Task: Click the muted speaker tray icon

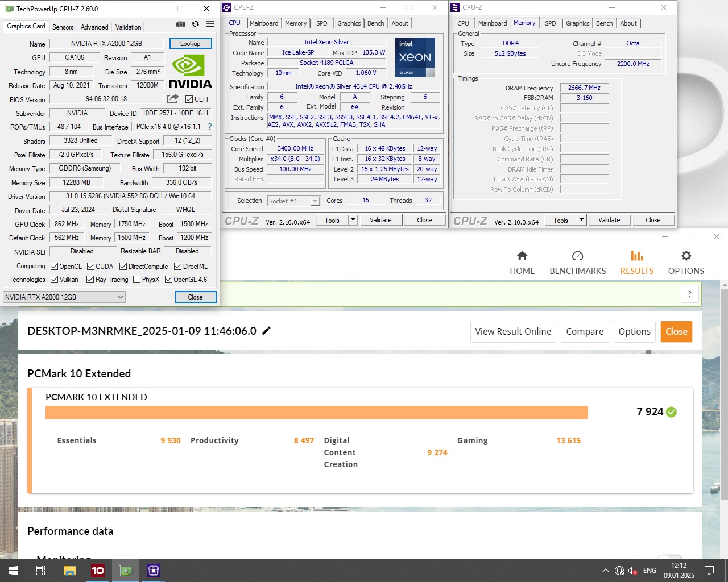Action: [632, 571]
